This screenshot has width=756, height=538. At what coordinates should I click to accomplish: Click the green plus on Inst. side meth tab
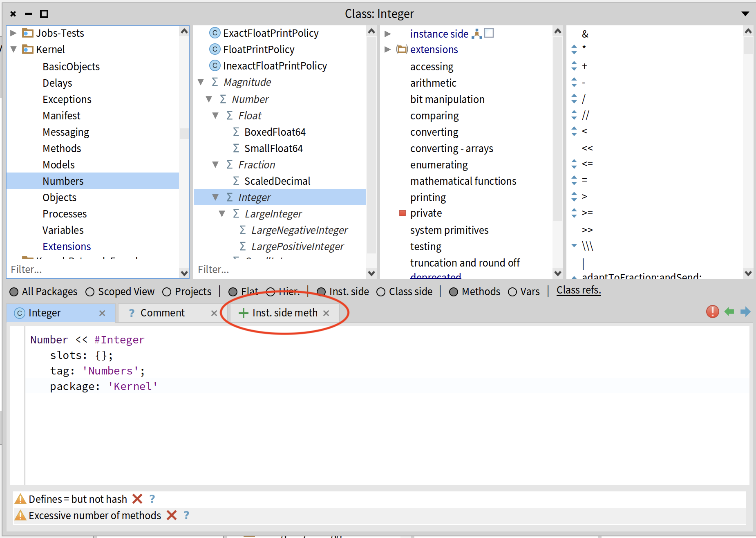(243, 313)
